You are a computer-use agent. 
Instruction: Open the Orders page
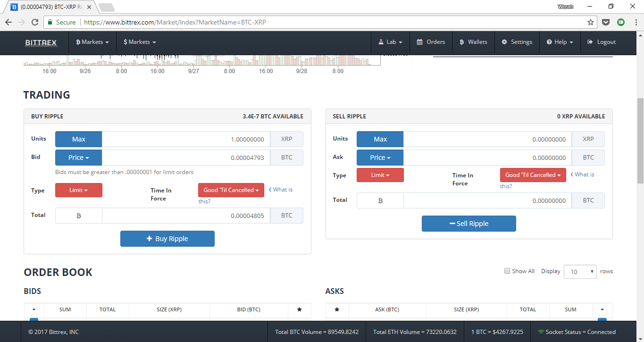point(431,42)
